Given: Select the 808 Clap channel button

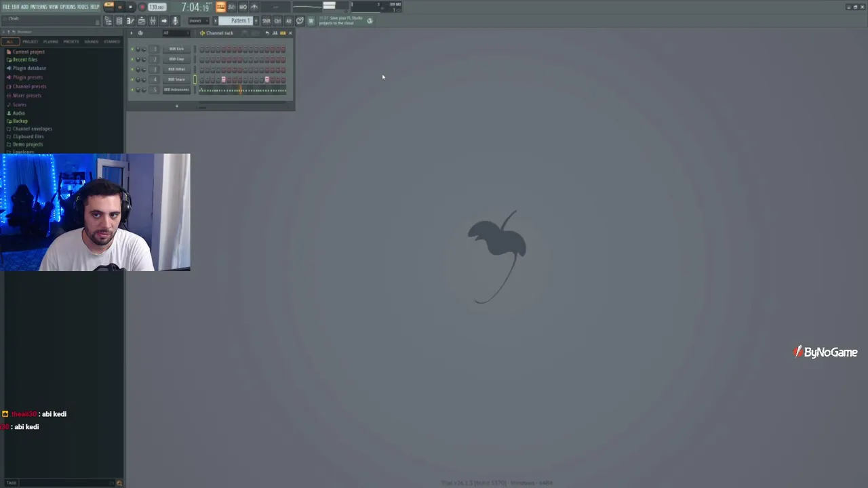Looking at the screenshot, I should pyautogui.click(x=176, y=59).
